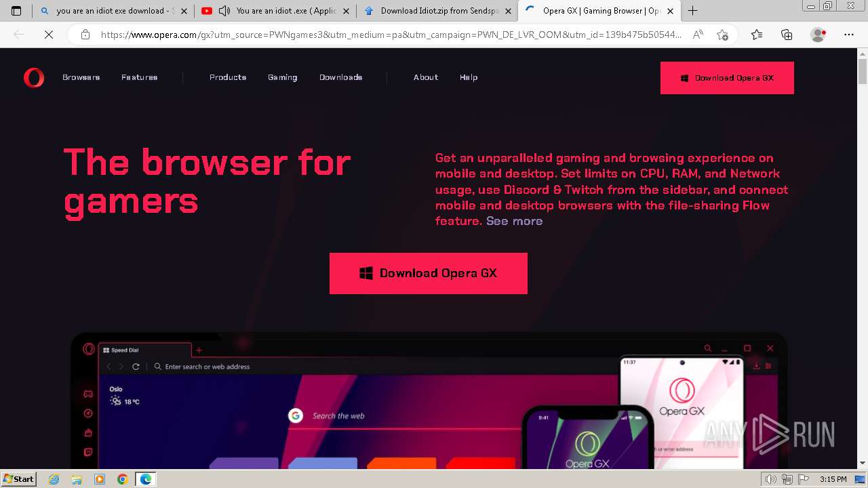This screenshot has height=488, width=868.
Task: Close the Opera GX tab
Action: point(670,11)
